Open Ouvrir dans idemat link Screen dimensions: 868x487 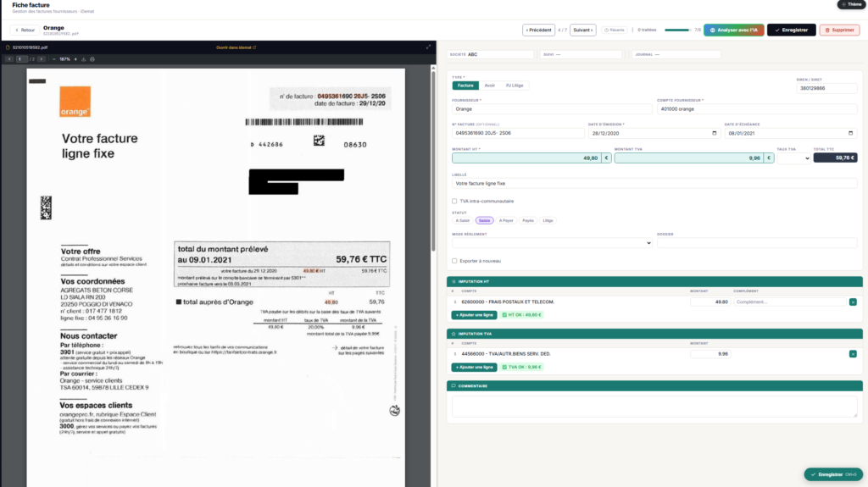[236, 47]
